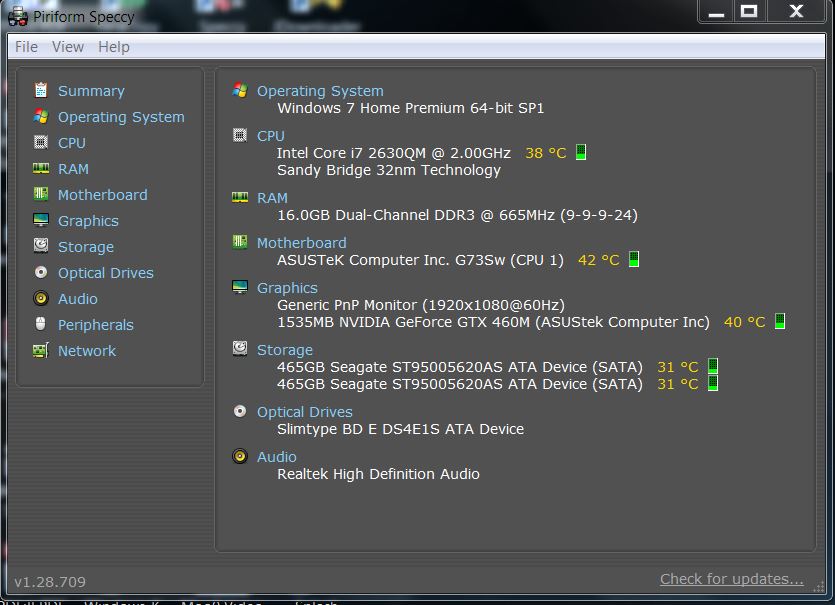The image size is (835, 605).
Task: Click the Motherboard icon in sidebar
Action: pyautogui.click(x=41, y=194)
